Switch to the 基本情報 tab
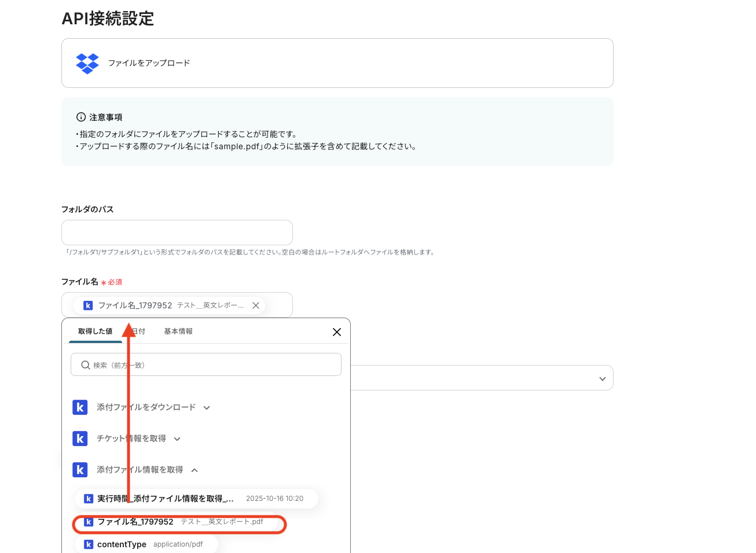The width and height of the screenshot is (756, 553). coord(178,331)
